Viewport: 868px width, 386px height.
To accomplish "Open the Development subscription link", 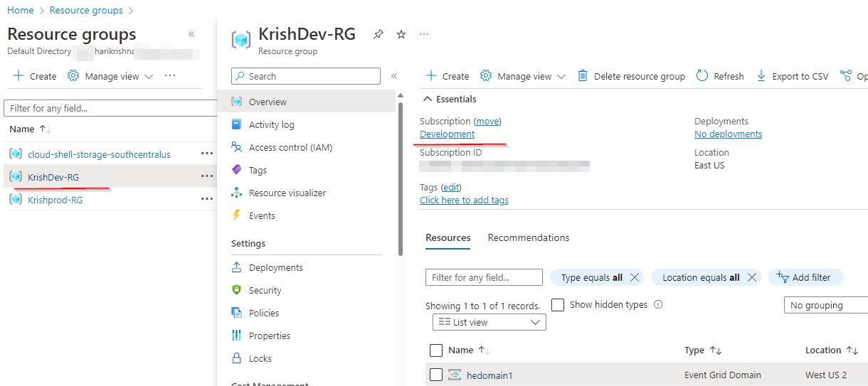I will point(447,134).
